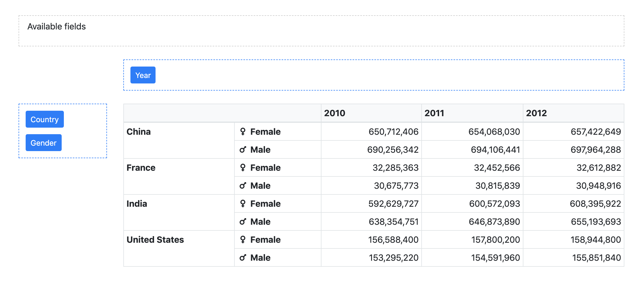Screen dimensions: 644x282
Task: Click the male icon in France row
Action: click(243, 186)
